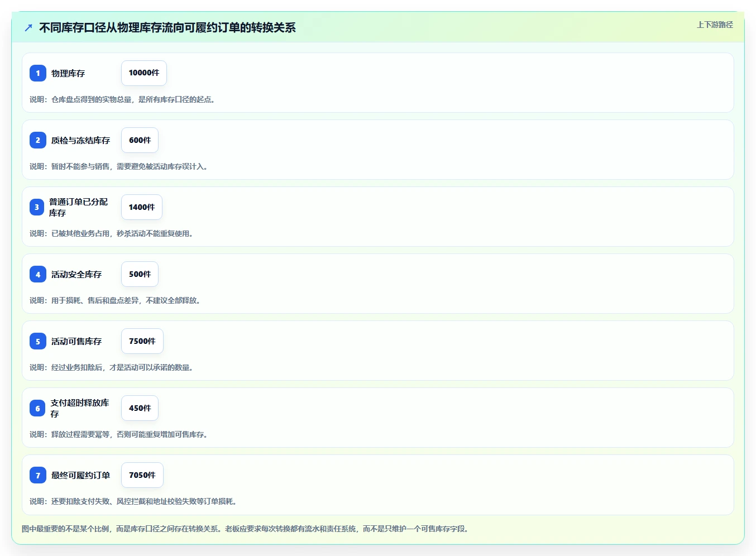Click step number 7 badge
Screen dimensions: 756x556
click(38, 475)
